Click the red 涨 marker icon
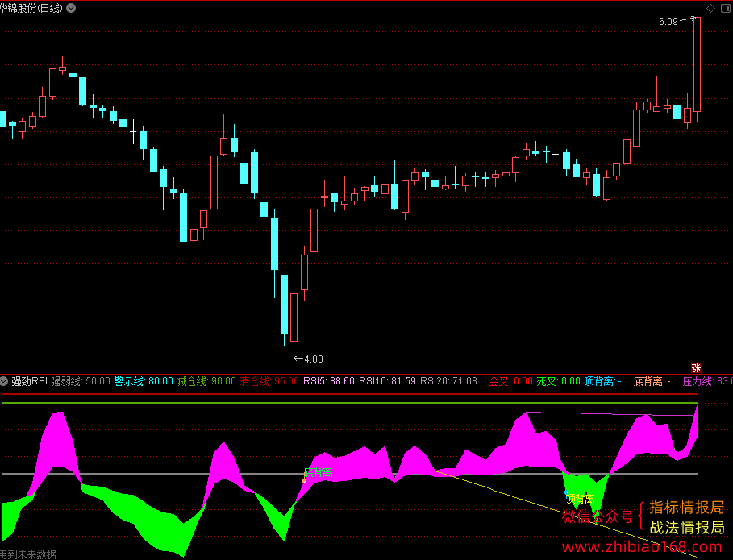This screenshot has width=733, height=560. point(696,368)
